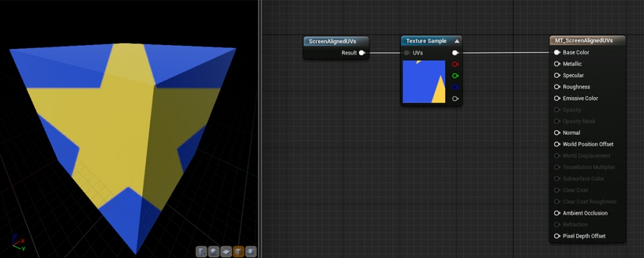
Task: Click the disabled Subsurface Color pin
Action: (557, 179)
